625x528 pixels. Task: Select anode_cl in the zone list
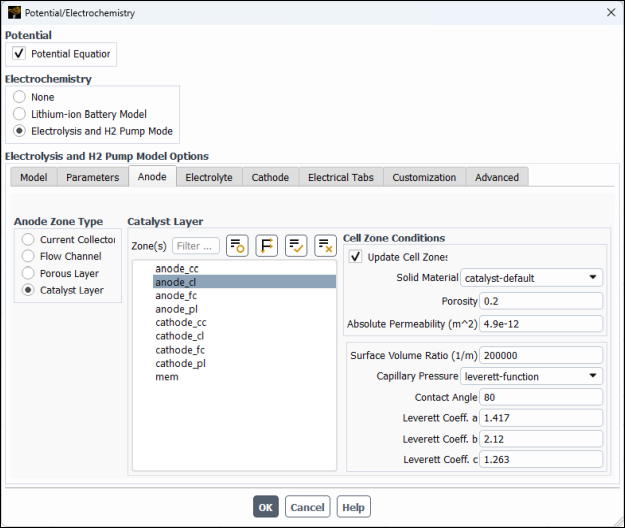244,282
